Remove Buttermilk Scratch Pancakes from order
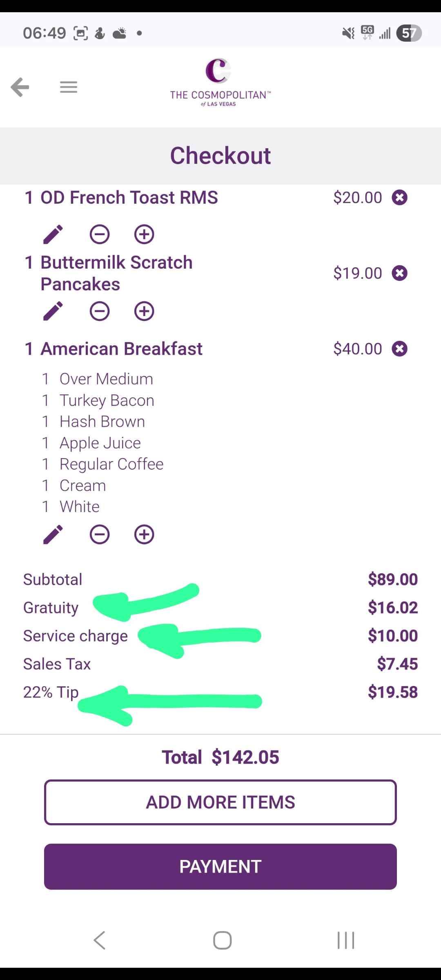 point(399,273)
